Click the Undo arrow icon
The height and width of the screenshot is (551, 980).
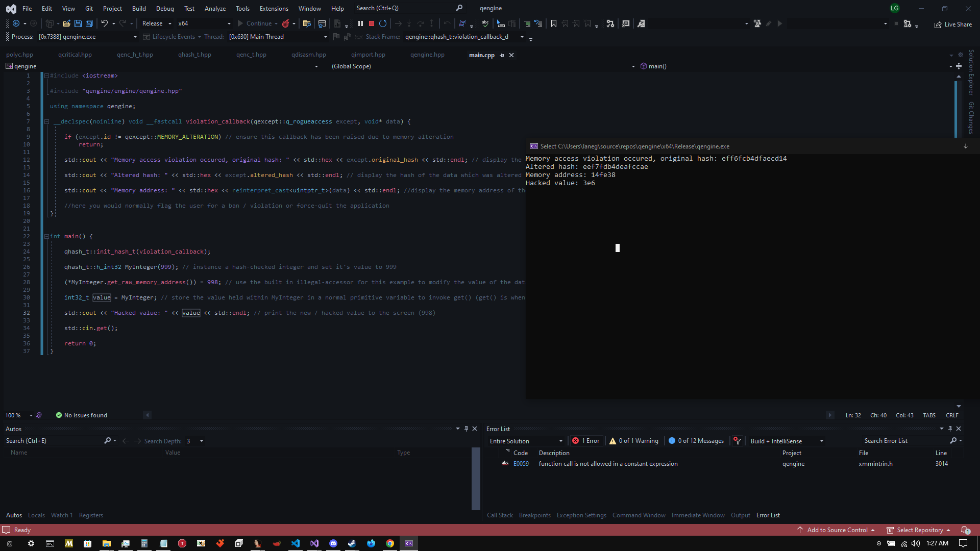pyautogui.click(x=104, y=23)
